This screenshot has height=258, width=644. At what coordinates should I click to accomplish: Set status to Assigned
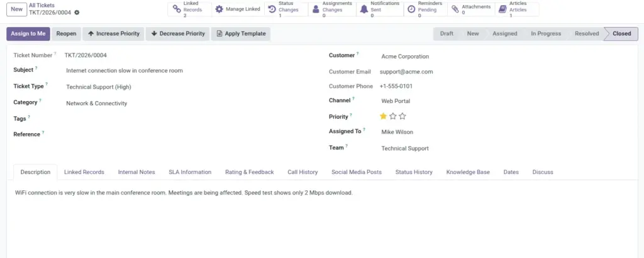pos(505,34)
